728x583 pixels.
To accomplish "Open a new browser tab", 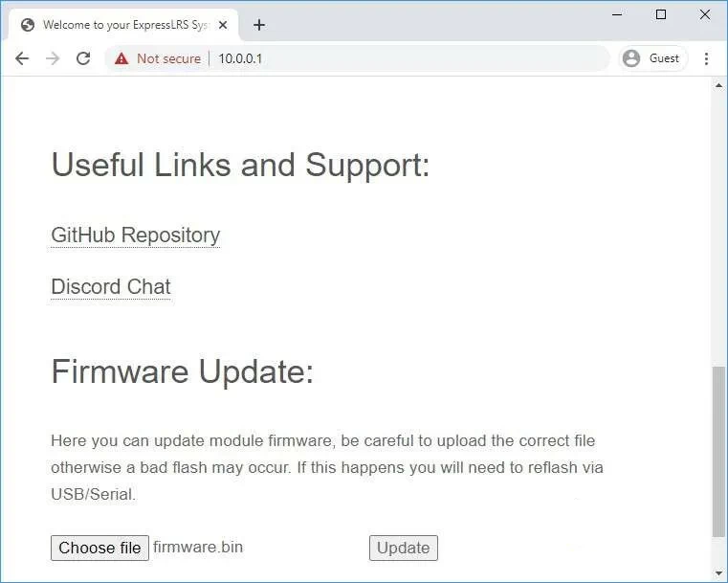I will [259, 25].
